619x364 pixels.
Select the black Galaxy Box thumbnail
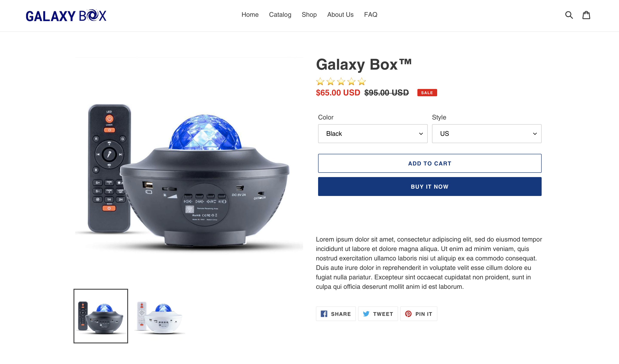[101, 316]
